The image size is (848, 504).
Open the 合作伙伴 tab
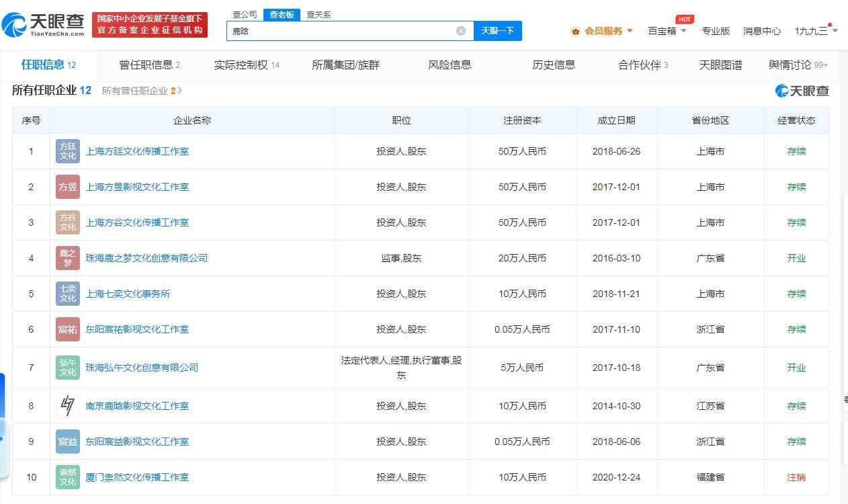click(x=643, y=65)
